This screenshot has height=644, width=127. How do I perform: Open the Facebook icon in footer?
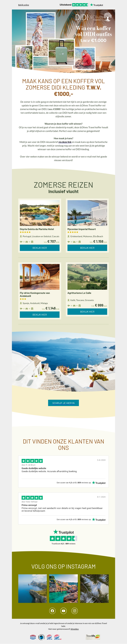(x=52, y=611)
